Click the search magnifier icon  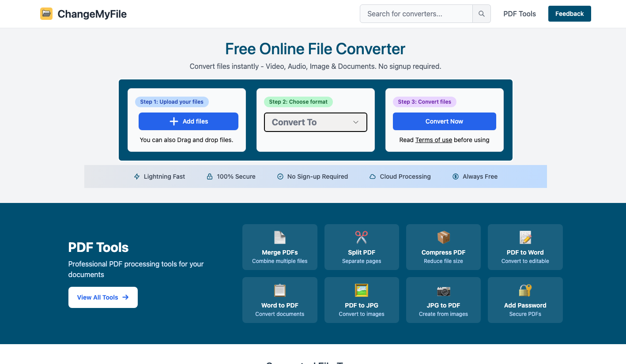(x=481, y=14)
